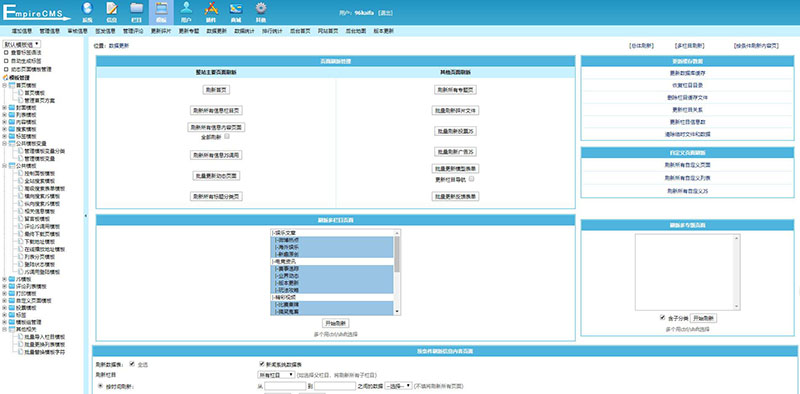Open the 所有栏目 column dropdown
This screenshot has height=394, width=800.
(276, 375)
